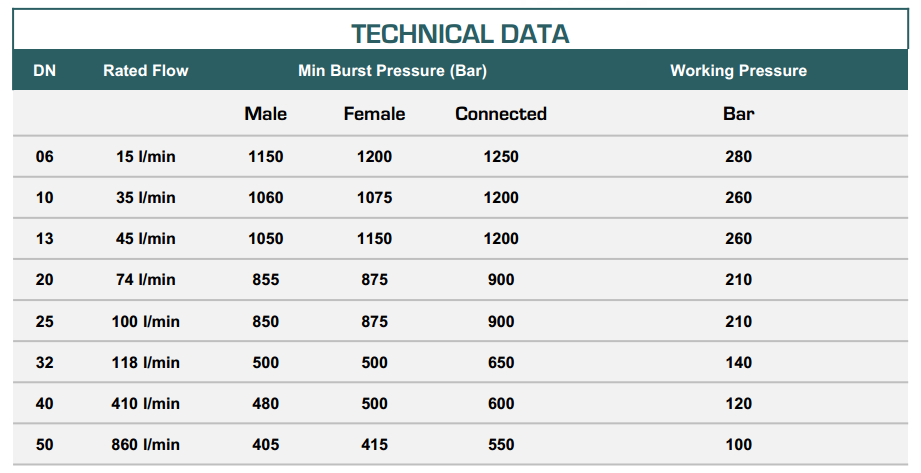Click the Male sub-header

click(x=265, y=114)
